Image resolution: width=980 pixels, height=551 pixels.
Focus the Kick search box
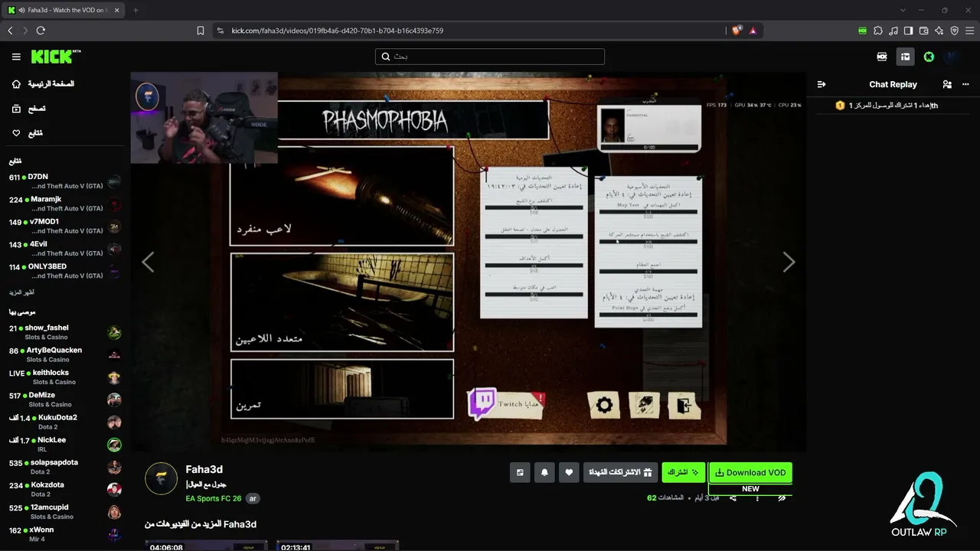(x=490, y=57)
